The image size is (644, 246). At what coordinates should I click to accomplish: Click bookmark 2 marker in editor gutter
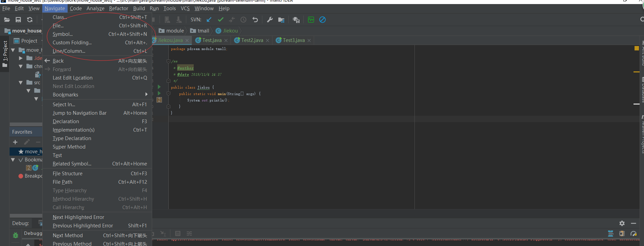pos(159,100)
